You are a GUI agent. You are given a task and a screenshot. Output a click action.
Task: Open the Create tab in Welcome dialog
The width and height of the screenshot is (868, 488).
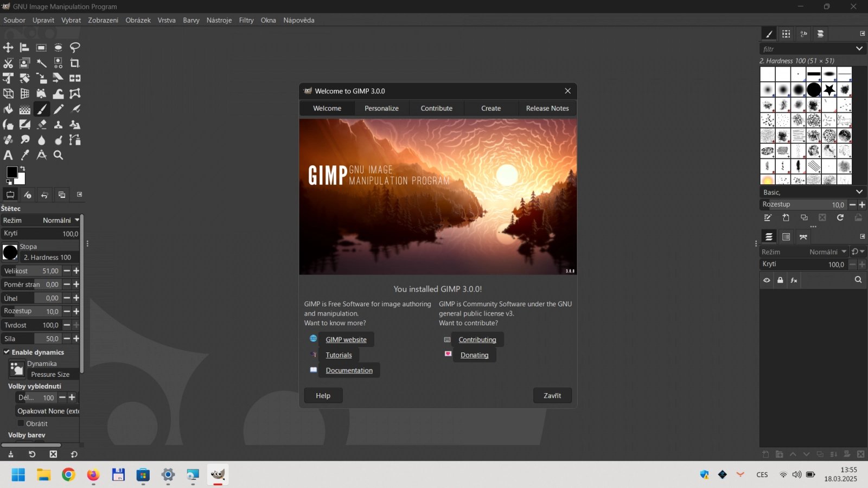point(491,108)
